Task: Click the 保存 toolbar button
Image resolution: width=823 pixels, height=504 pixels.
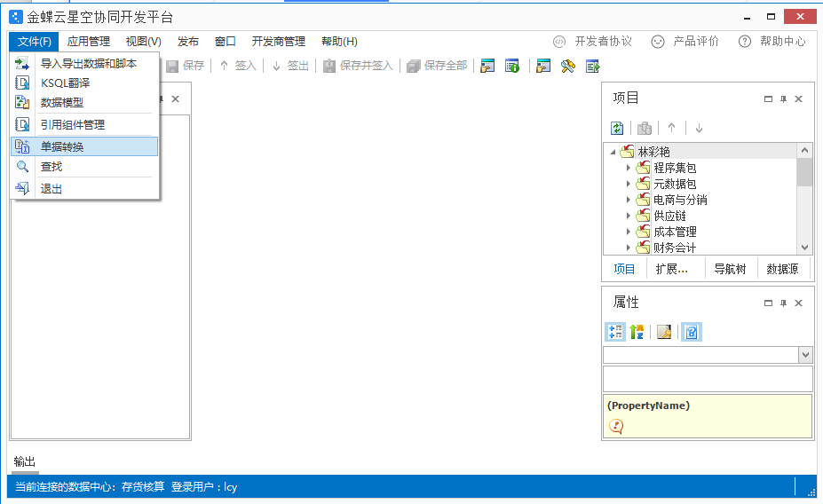Action: pyautogui.click(x=186, y=66)
